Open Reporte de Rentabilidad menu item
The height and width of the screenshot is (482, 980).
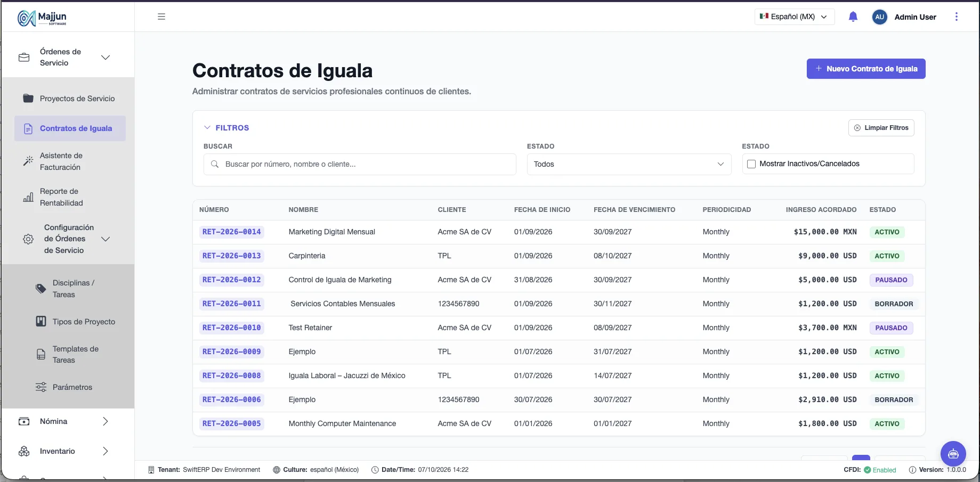69,197
